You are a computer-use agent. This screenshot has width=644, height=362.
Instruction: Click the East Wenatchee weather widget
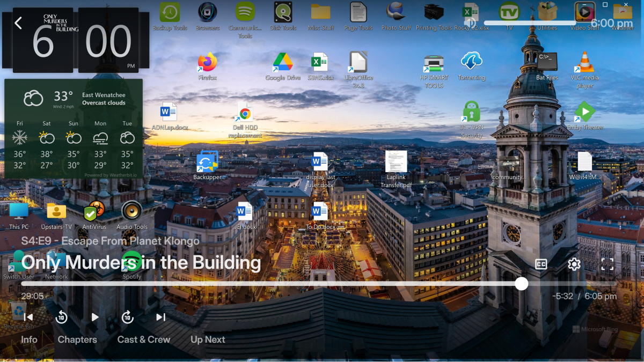click(74, 129)
